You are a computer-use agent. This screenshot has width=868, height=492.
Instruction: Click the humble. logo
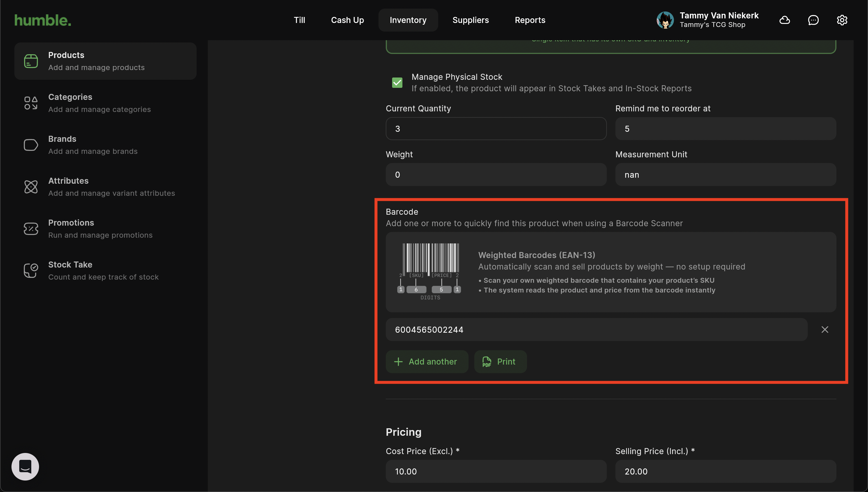pyautogui.click(x=42, y=20)
